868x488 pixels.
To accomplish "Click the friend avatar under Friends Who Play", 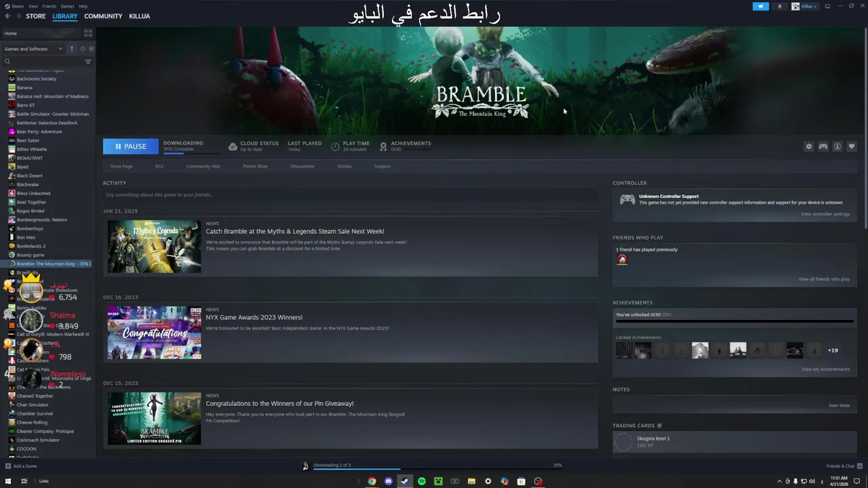I will (x=622, y=260).
